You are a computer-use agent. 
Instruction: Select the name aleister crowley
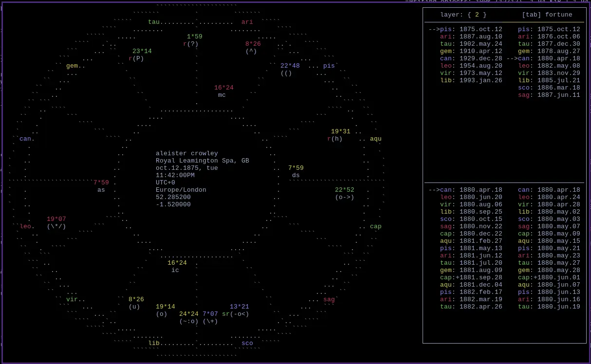pos(187,153)
